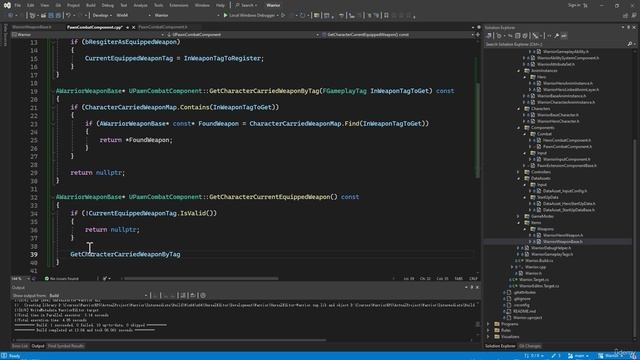Collapse GetCharacterCurrentEquippedWeapon function at line 32
Screen dimensions: 640x360
[x=53, y=197]
